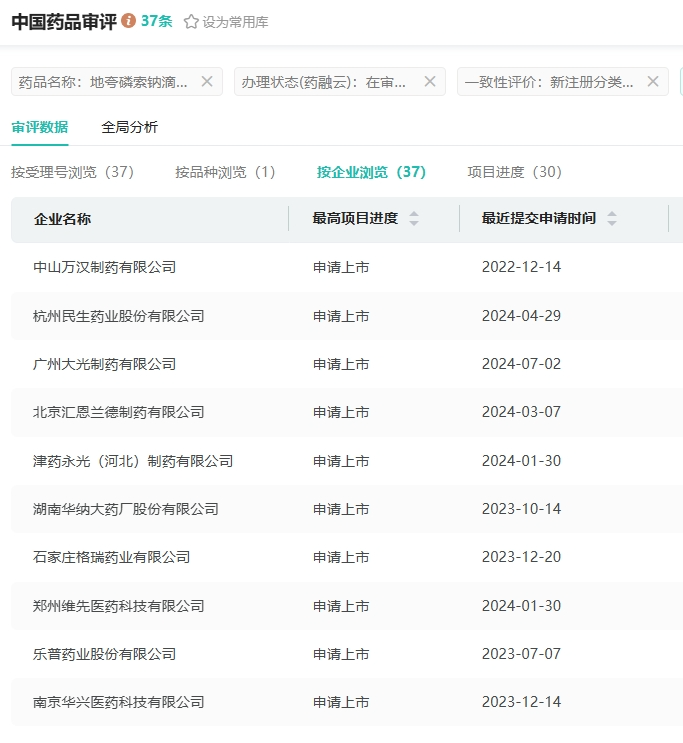Open 南京华兴医药科技有限公司 company entry

pyautogui.click(x=118, y=702)
